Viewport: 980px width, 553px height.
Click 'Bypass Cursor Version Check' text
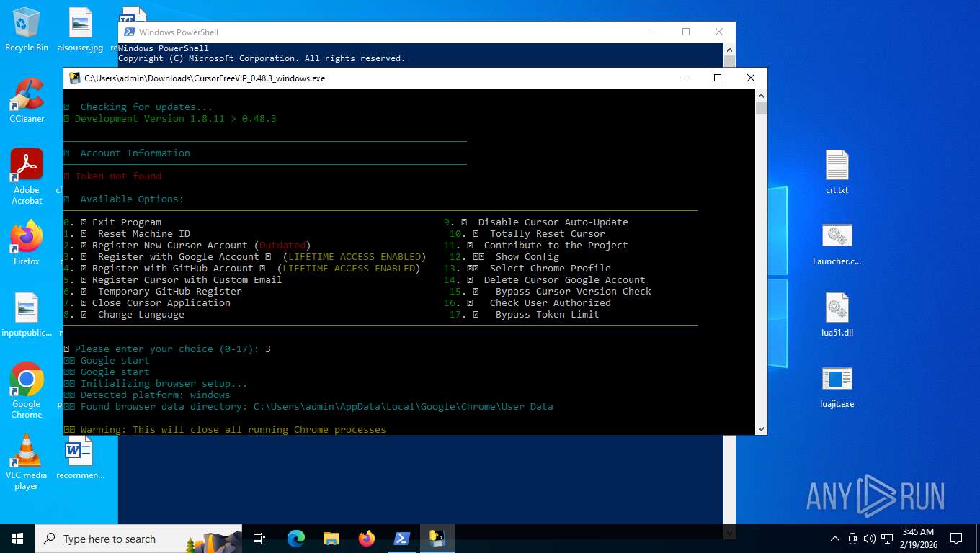click(574, 292)
